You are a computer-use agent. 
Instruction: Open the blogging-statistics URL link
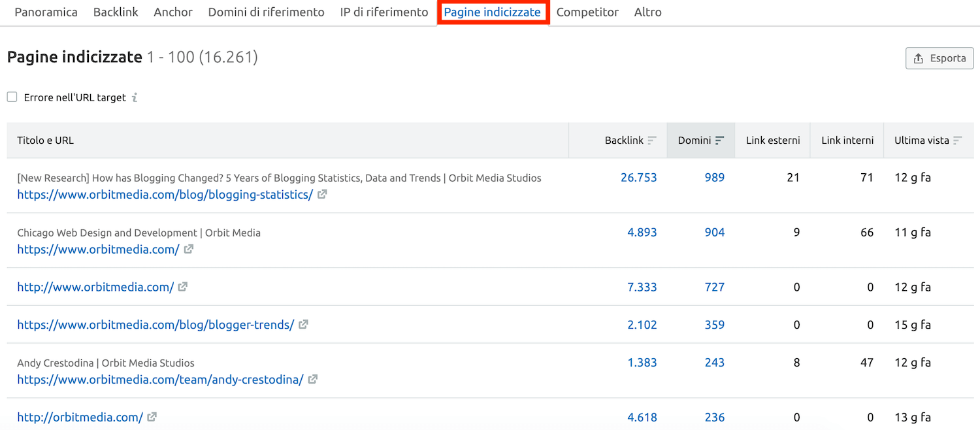[165, 195]
